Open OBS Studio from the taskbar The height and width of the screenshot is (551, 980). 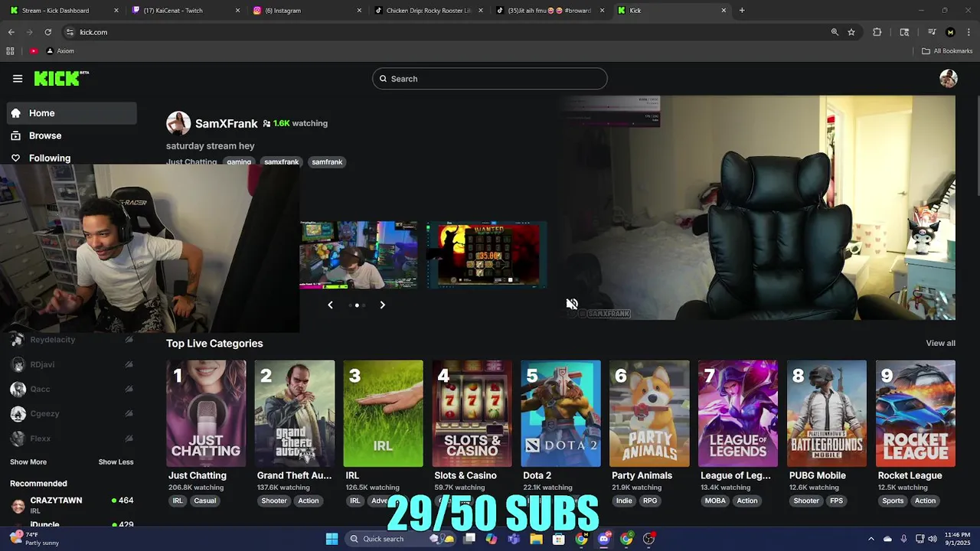[649, 539]
